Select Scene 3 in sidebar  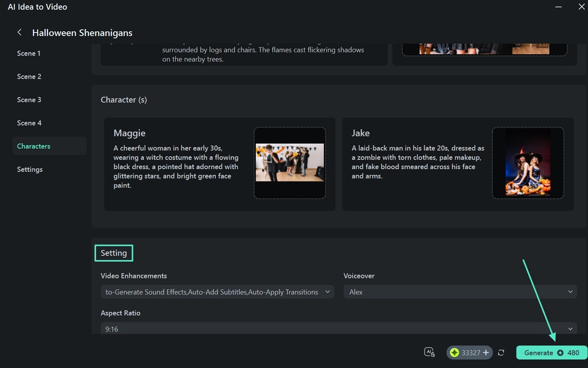coord(29,99)
